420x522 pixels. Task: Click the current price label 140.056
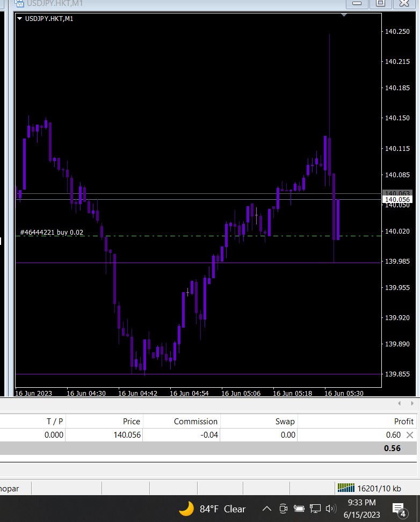point(397,199)
